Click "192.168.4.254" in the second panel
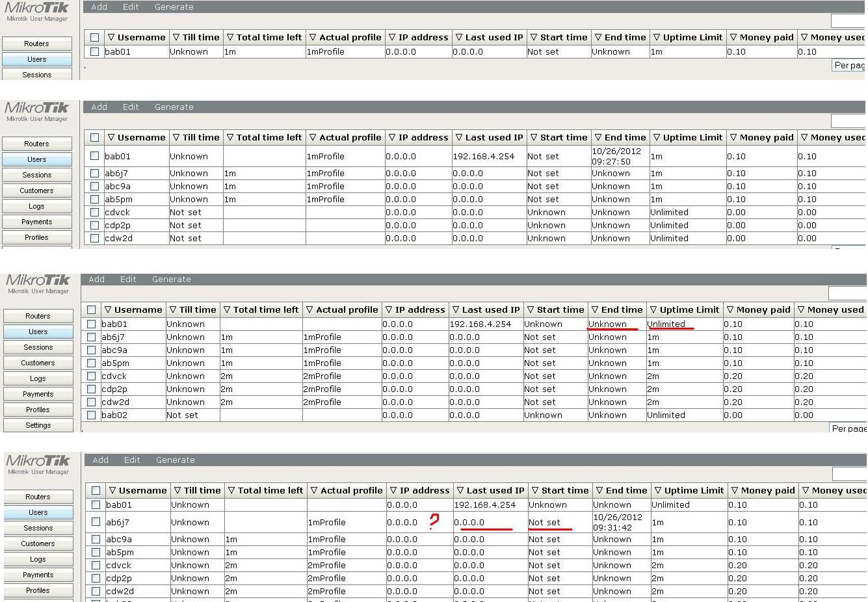Image resolution: width=868 pixels, height=602 pixels. [483, 156]
